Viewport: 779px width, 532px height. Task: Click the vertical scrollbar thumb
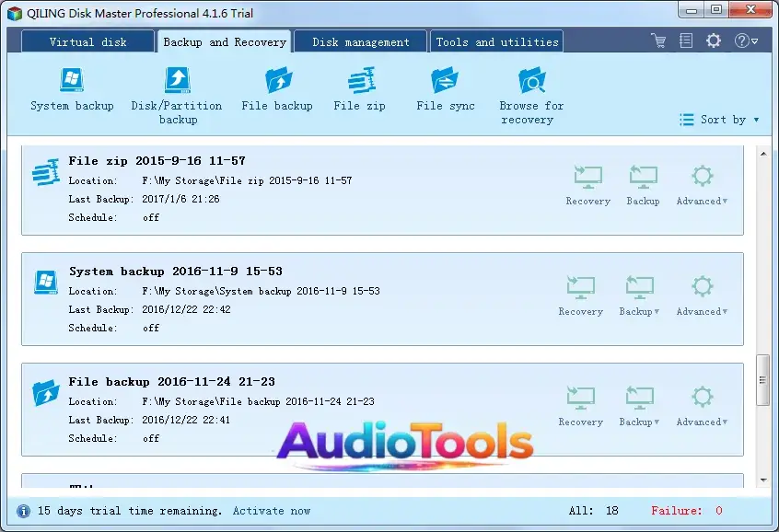tap(763, 380)
